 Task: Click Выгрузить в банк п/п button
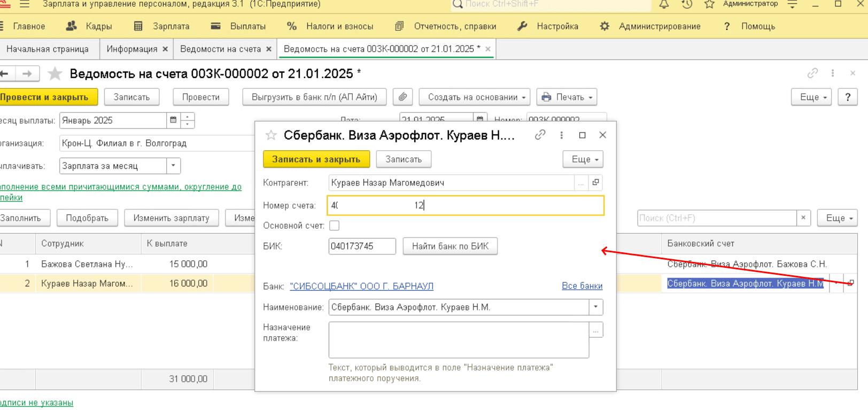314,97
